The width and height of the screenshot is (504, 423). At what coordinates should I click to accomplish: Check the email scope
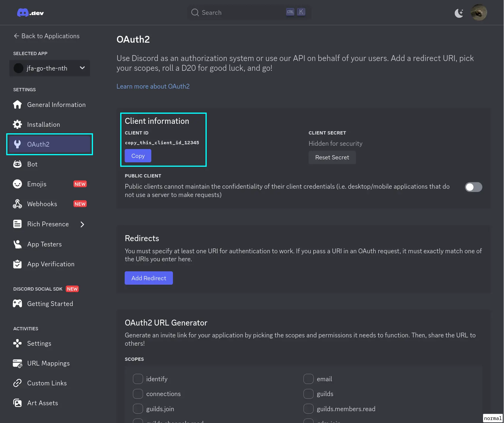point(308,379)
